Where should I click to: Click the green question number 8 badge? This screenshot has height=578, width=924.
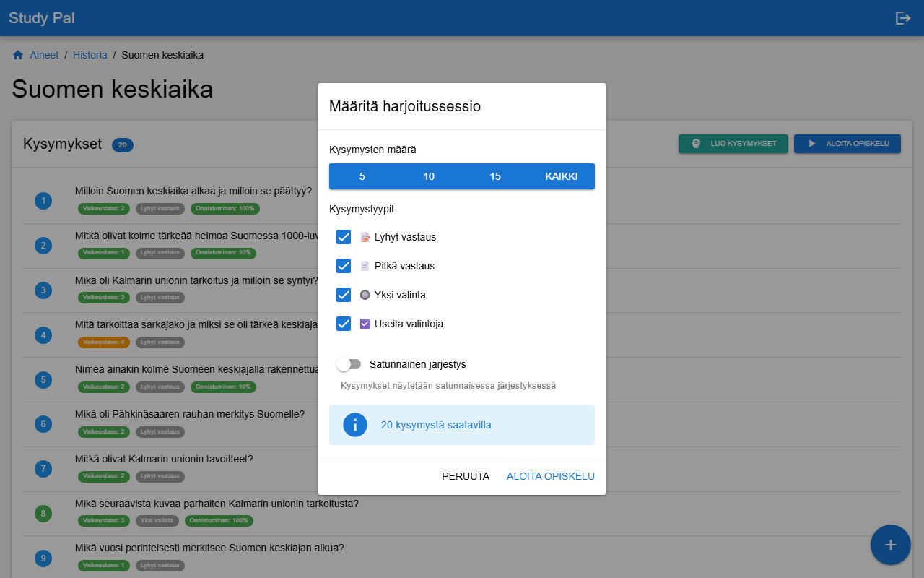[x=43, y=514]
